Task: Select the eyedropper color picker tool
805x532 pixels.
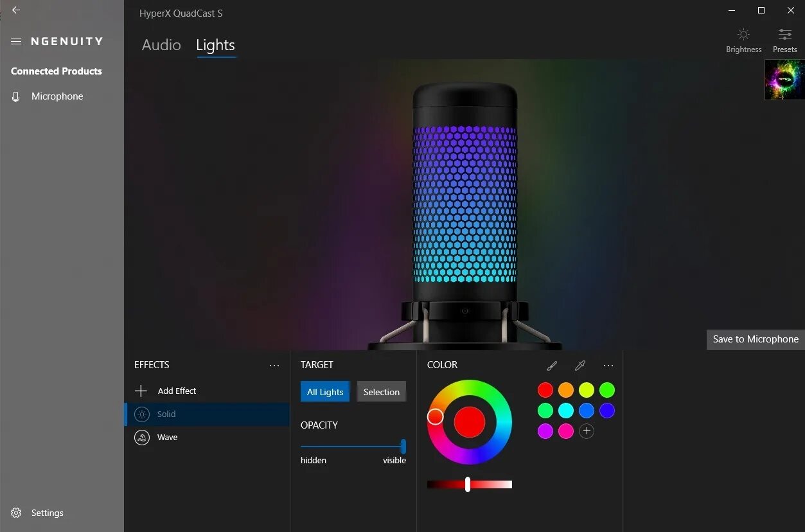Action: point(580,366)
